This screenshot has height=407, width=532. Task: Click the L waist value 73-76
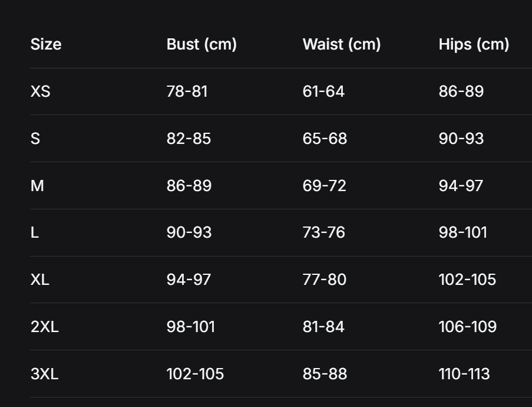pyautogui.click(x=323, y=232)
